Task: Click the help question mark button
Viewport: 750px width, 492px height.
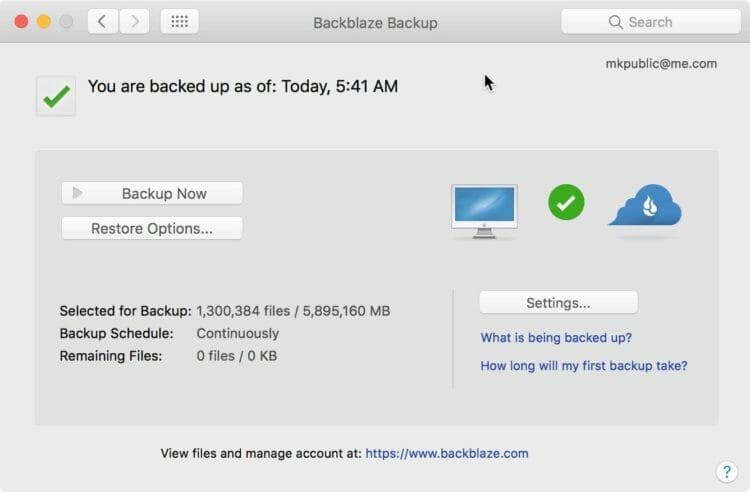Action: pos(727,472)
